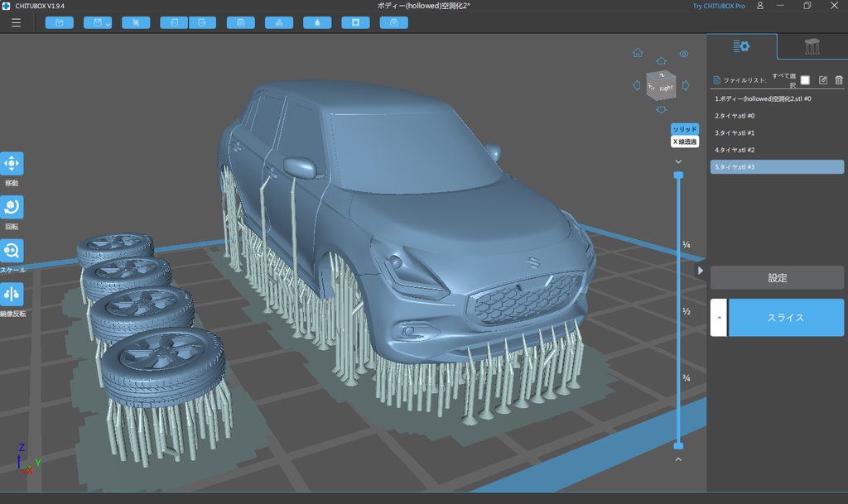848x504 pixels.
Task: Select the 回転 (Rotate) tool
Action: [x=12, y=207]
